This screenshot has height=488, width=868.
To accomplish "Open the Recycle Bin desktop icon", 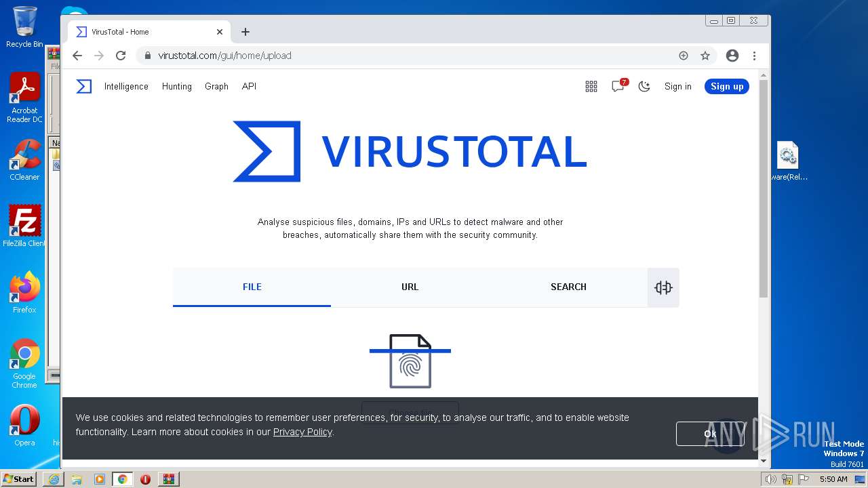I will pyautogui.click(x=24, y=27).
